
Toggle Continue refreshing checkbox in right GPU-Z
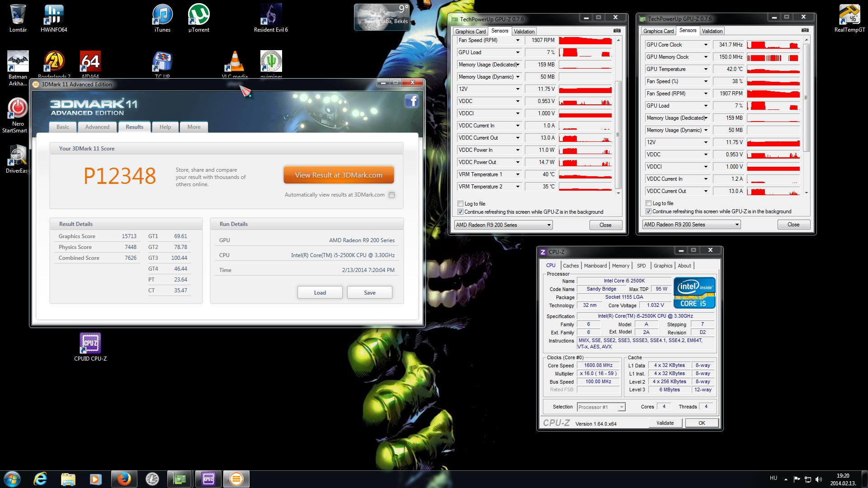point(649,211)
